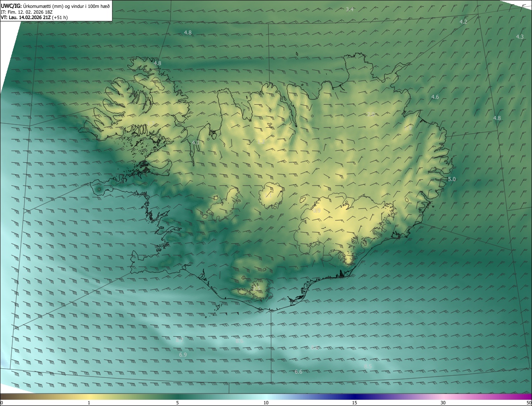The height and width of the screenshot is (406, 532).
Task: Select the IT: Fim. 12. 02. 2026 18Z line
Action: point(27,12)
